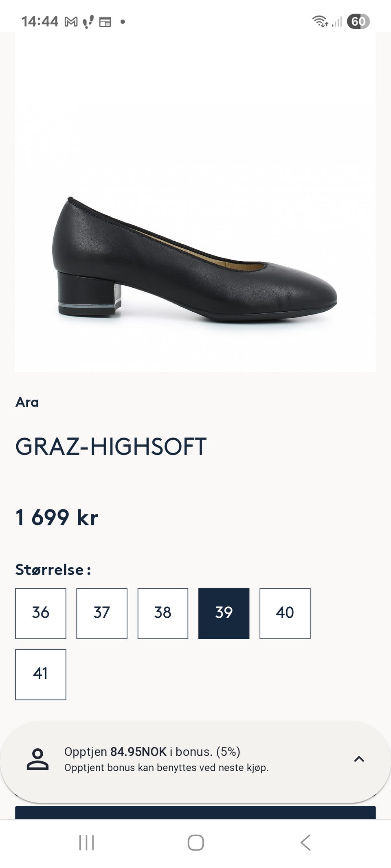Select size 36

[x=40, y=612]
